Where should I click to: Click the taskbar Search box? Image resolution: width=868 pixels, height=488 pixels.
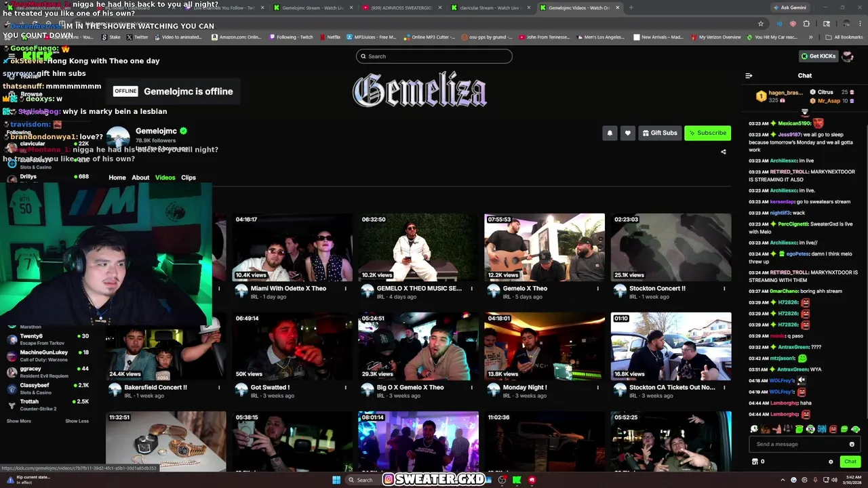pos(364,480)
